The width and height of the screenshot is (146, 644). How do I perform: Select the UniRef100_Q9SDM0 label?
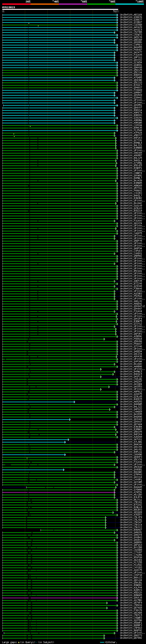click(131, 42)
